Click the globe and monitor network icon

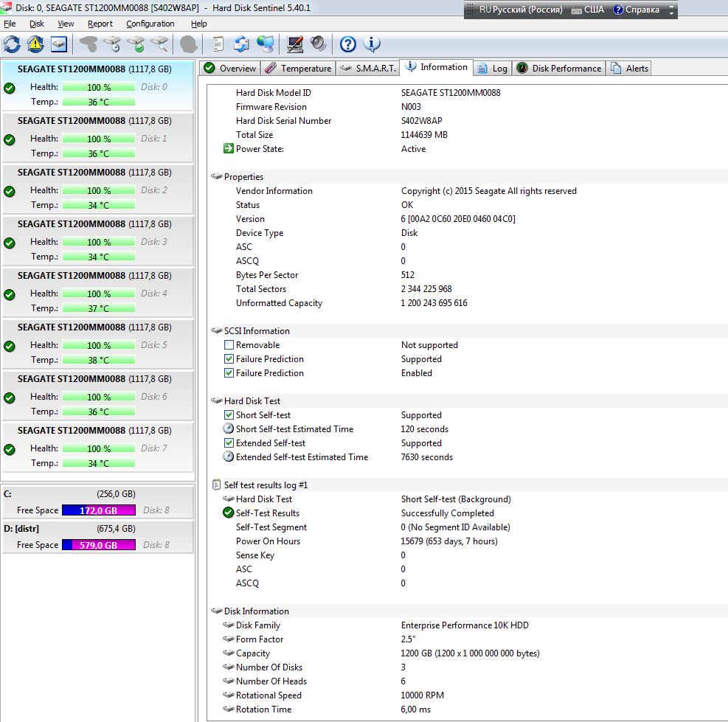point(266,44)
